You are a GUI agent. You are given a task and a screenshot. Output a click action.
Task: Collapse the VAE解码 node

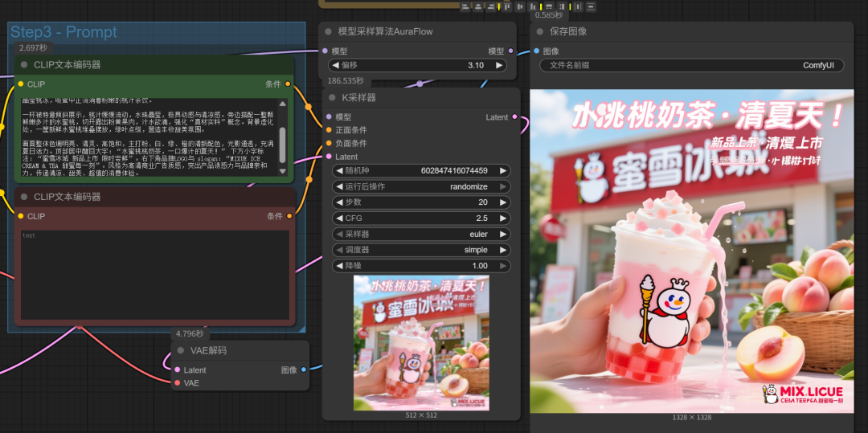click(181, 350)
